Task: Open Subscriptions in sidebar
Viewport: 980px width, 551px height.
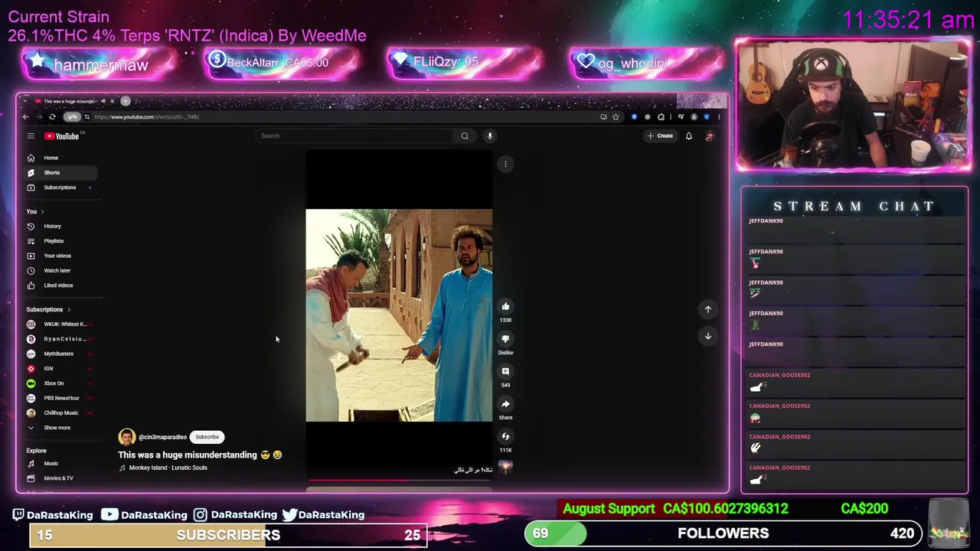Action: [x=60, y=187]
